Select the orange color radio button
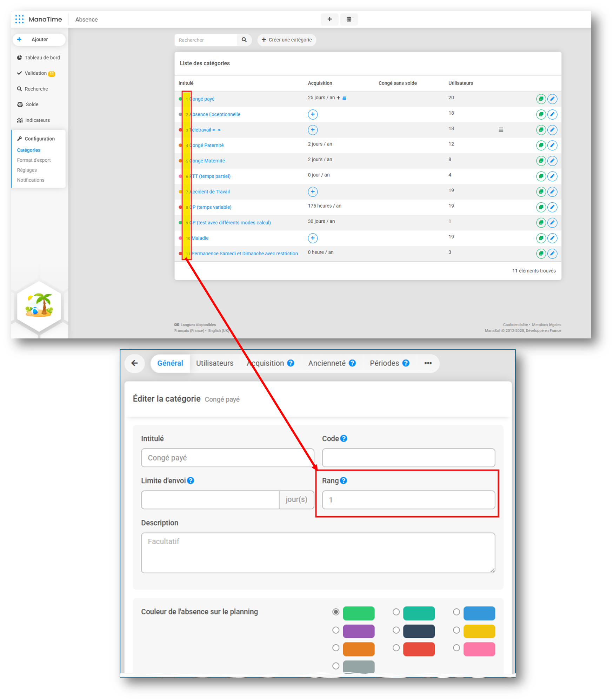This screenshot has height=700, width=614. (x=336, y=648)
